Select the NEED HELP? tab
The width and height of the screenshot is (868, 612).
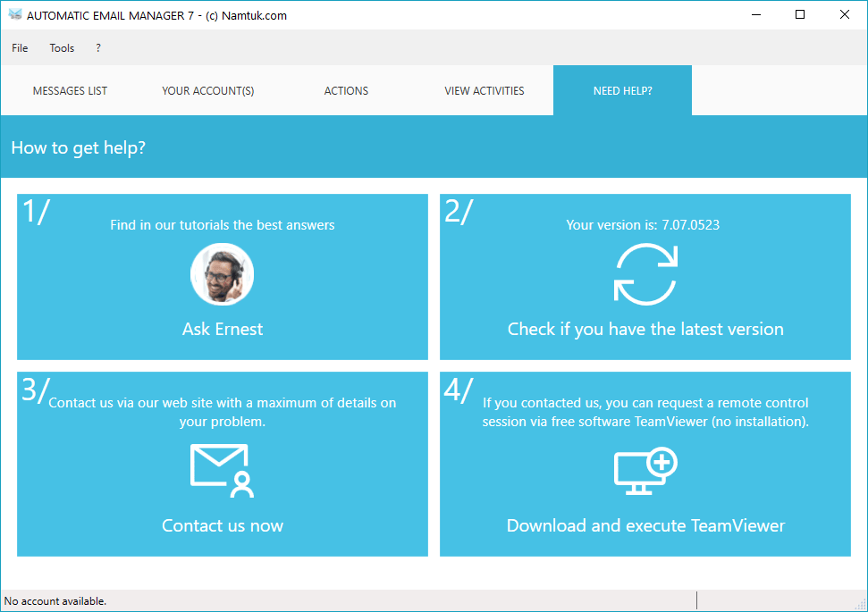[x=622, y=91]
